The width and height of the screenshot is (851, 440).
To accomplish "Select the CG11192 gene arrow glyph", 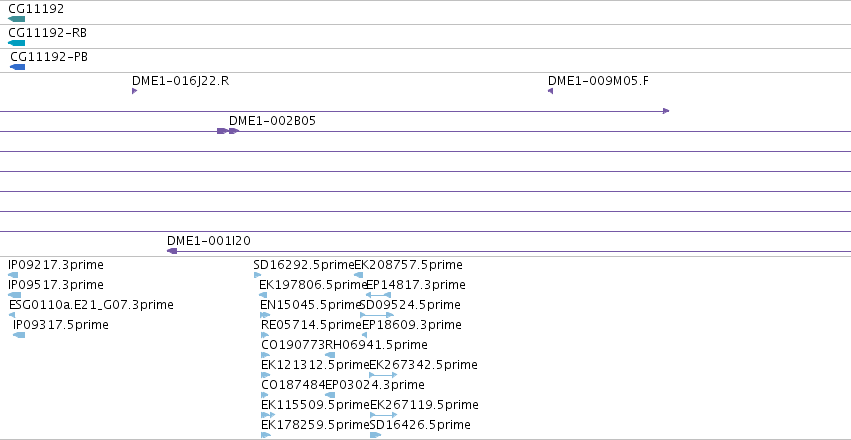I will (x=16, y=19).
